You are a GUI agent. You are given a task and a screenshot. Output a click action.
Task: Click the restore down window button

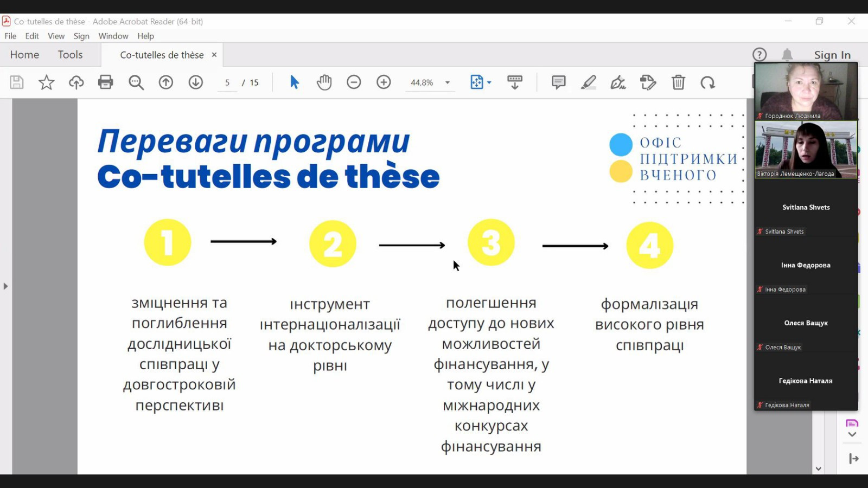(819, 21)
